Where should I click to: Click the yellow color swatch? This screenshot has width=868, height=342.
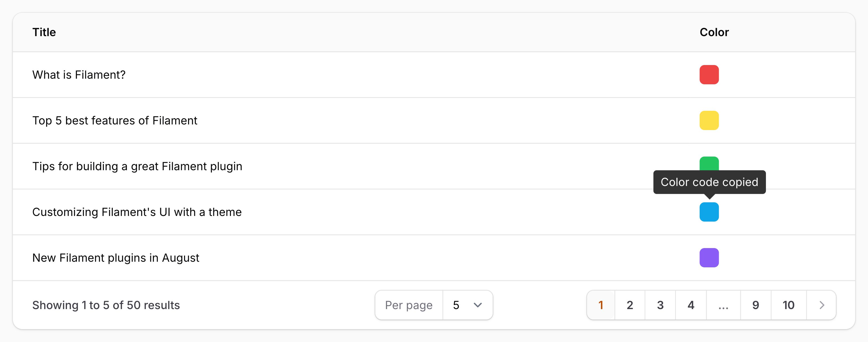pos(709,120)
